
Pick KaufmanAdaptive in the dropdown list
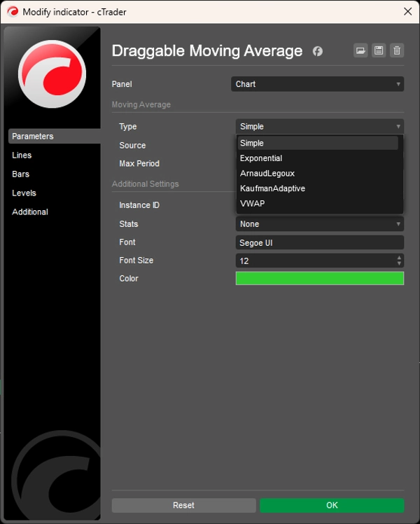tap(272, 188)
